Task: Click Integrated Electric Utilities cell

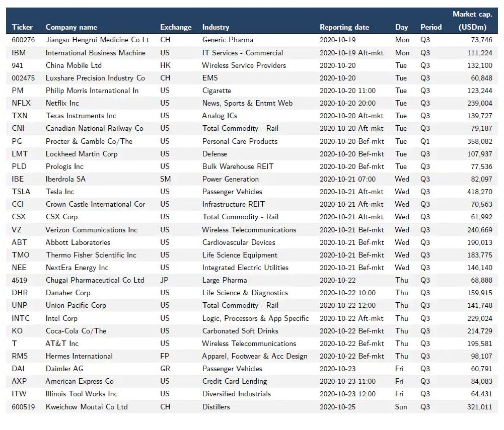Action: 245,268
